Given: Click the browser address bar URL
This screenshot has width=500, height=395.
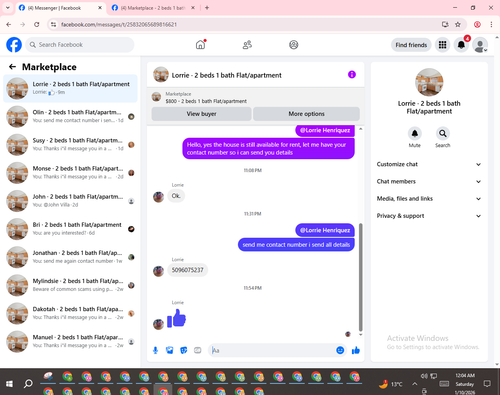Looking at the screenshot, I should 119,24.
